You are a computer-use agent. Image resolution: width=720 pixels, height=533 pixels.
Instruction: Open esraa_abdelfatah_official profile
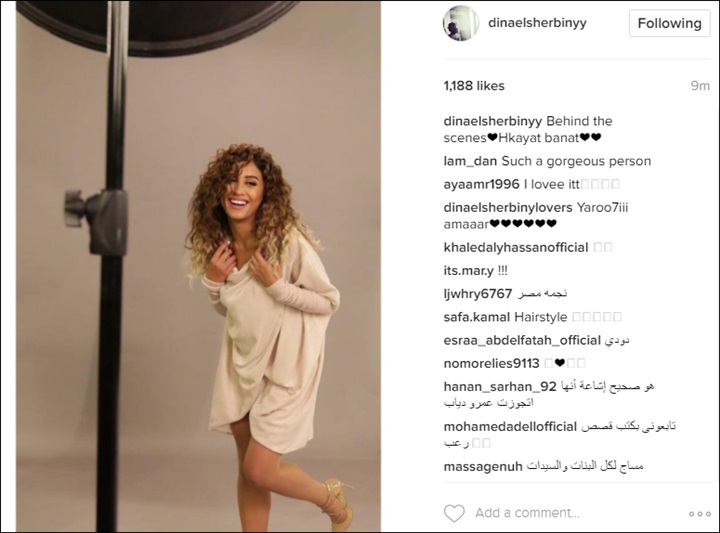click(522, 341)
